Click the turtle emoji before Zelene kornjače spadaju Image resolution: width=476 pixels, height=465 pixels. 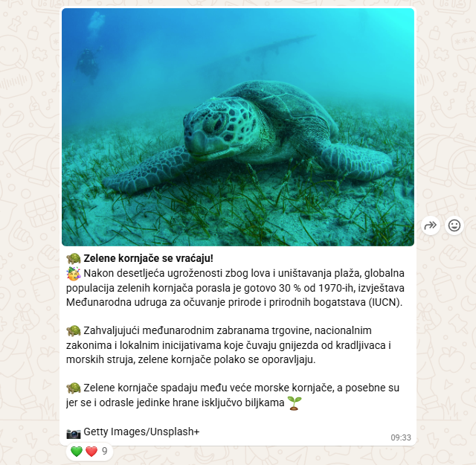tap(73, 388)
